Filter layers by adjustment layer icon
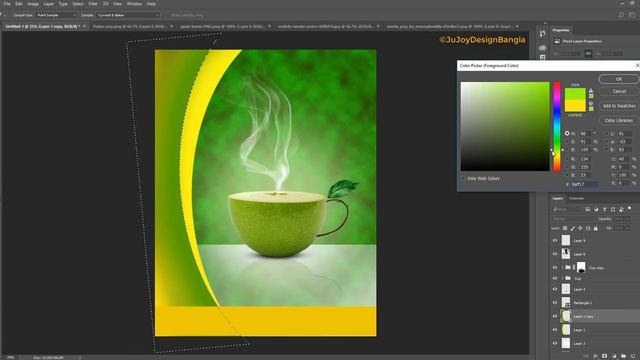The image size is (640, 360). click(596, 209)
